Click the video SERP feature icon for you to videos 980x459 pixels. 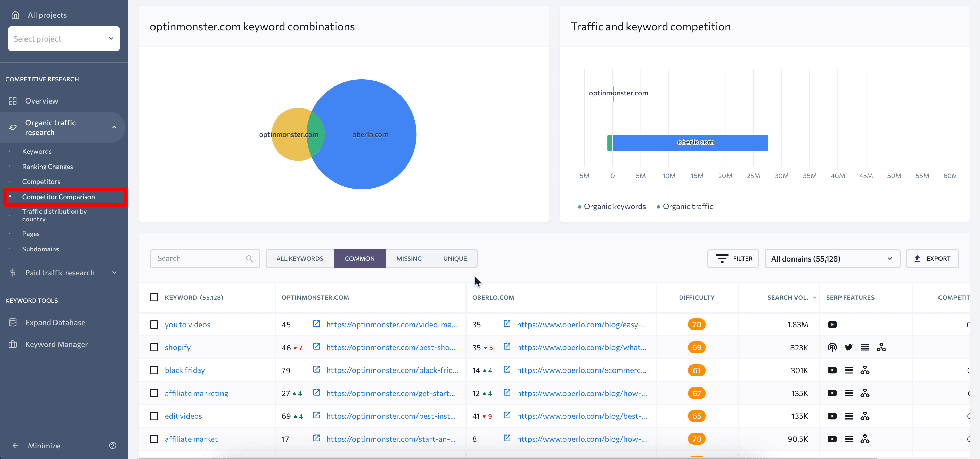tap(832, 325)
